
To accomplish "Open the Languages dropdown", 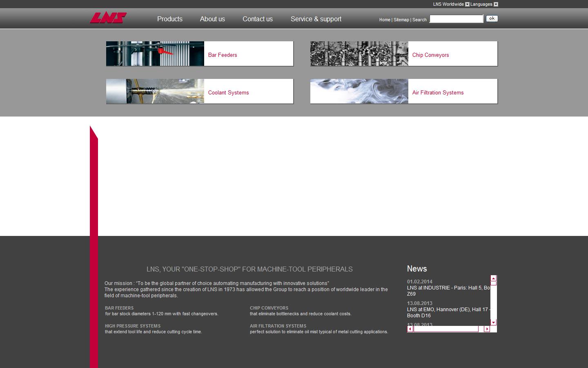I will coord(495,4).
